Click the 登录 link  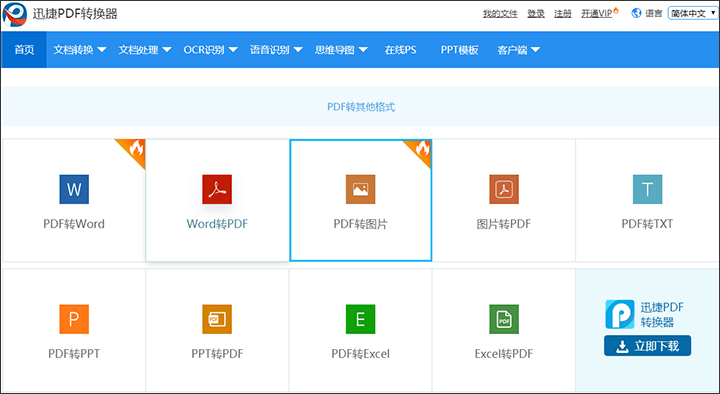tap(536, 14)
